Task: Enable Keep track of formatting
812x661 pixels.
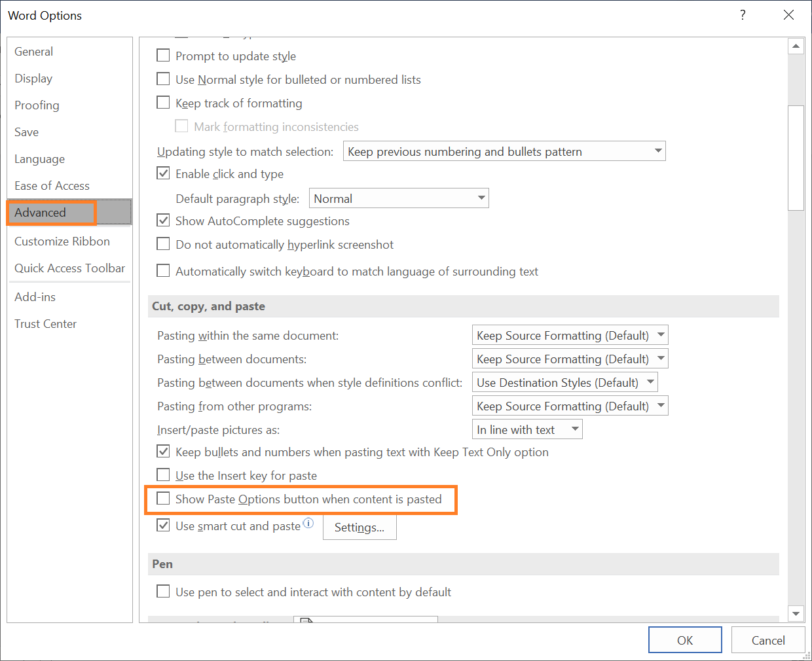Action: (163, 102)
